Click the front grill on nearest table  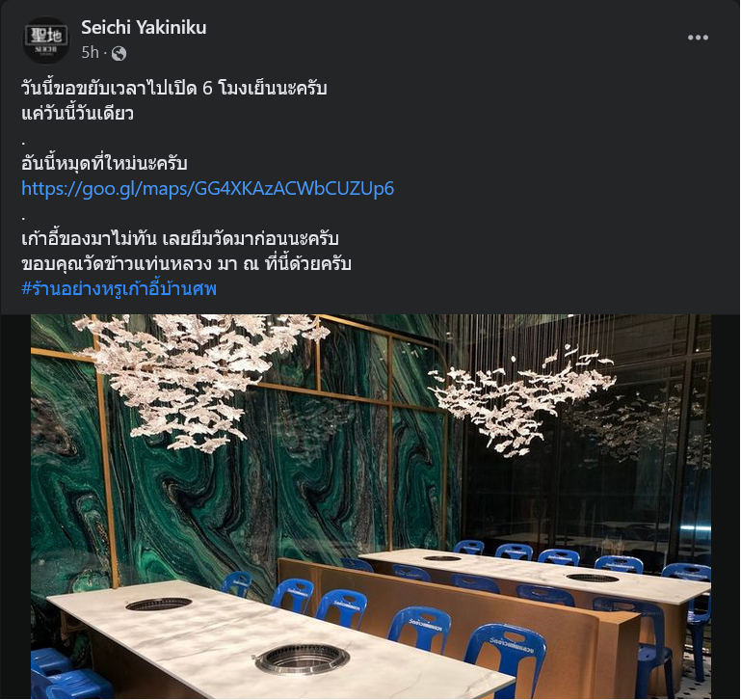303,659
